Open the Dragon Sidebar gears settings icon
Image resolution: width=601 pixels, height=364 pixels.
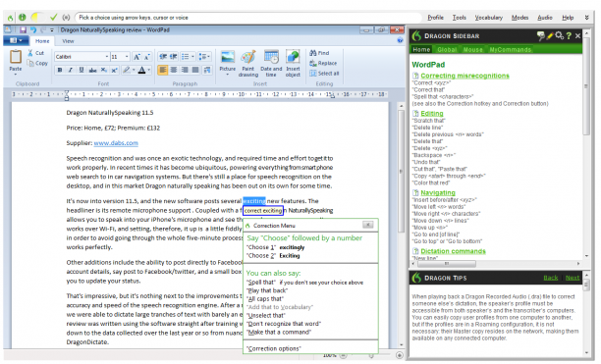pyautogui.click(x=559, y=35)
